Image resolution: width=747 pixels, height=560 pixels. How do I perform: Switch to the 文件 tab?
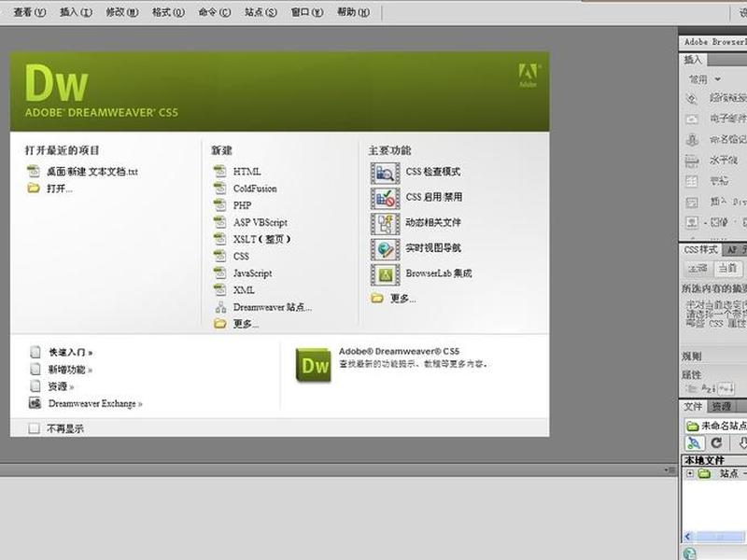click(x=693, y=406)
